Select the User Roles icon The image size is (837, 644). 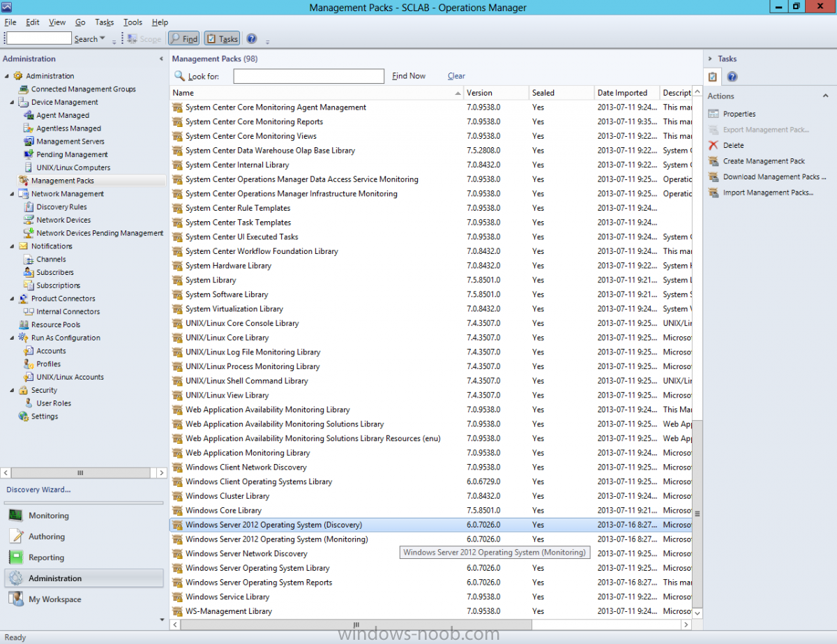[29, 403]
